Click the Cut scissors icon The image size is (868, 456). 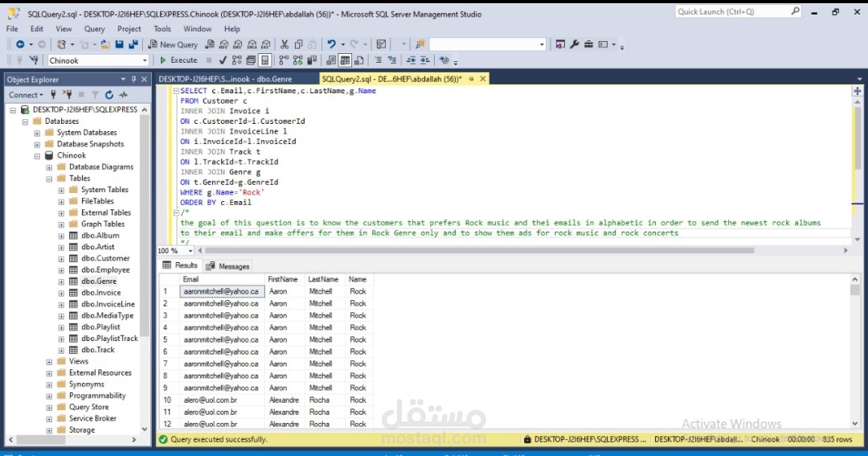[x=285, y=44]
